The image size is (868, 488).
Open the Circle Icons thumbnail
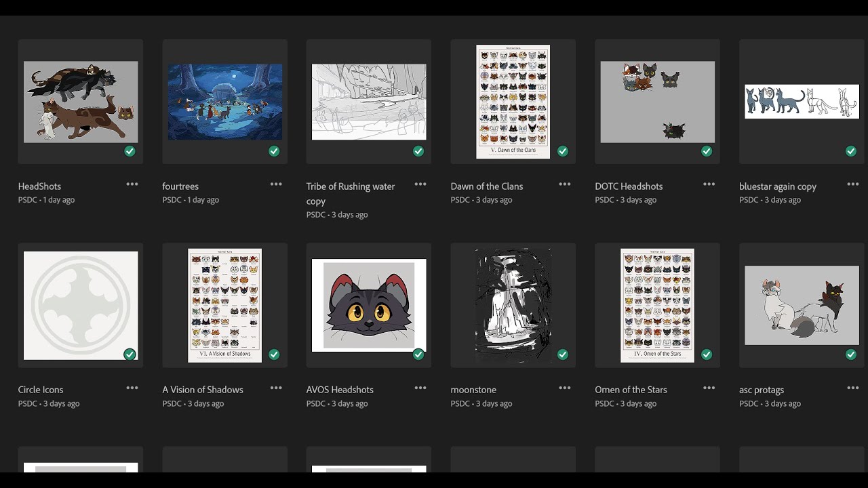pos(81,306)
